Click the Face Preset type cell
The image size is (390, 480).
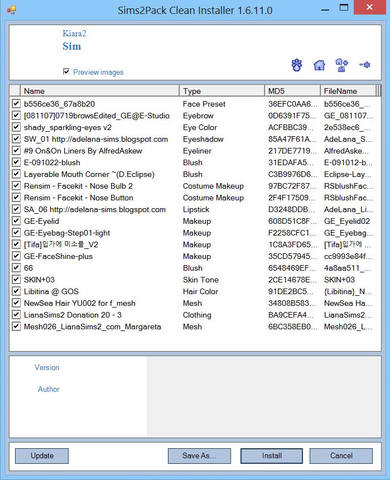tap(204, 104)
